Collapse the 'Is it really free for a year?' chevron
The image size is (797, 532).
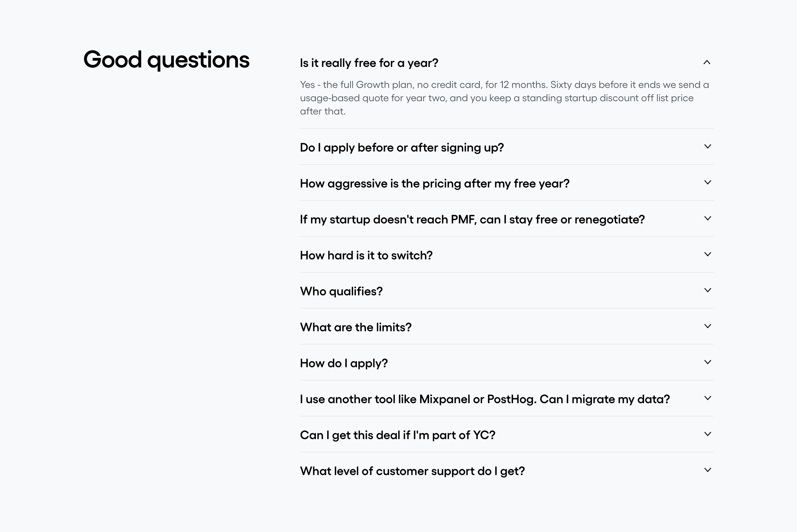(x=707, y=62)
